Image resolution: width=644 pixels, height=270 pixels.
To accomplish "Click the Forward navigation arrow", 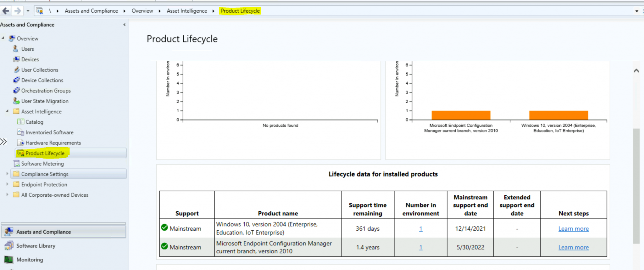I will (x=18, y=11).
